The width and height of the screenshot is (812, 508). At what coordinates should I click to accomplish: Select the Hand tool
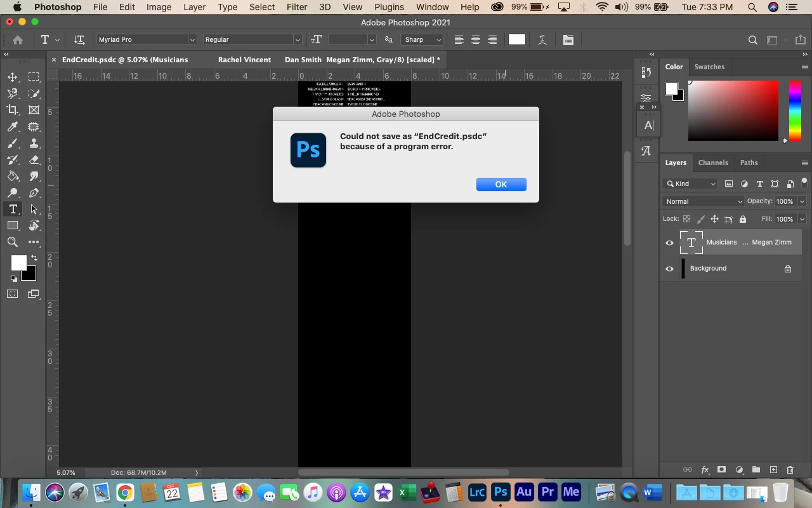click(x=34, y=225)
